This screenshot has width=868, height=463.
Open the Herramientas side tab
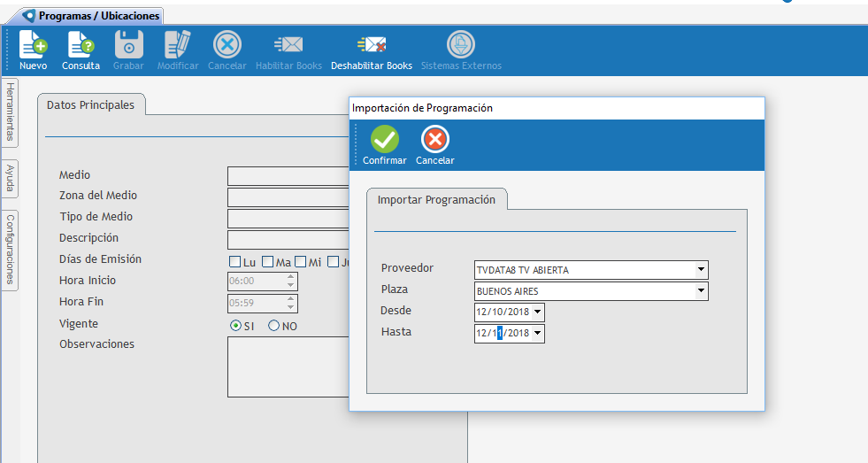pyautogui.click(x=11, y=112)
